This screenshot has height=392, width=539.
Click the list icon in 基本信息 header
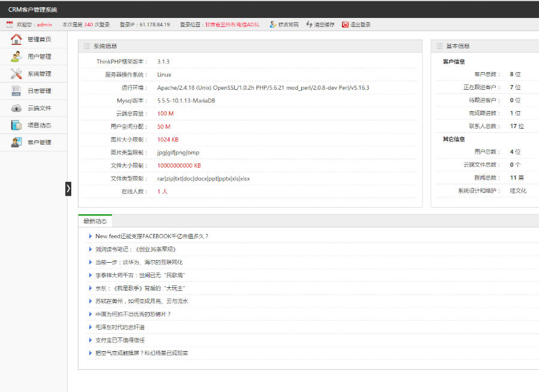(x=440, y=46)
